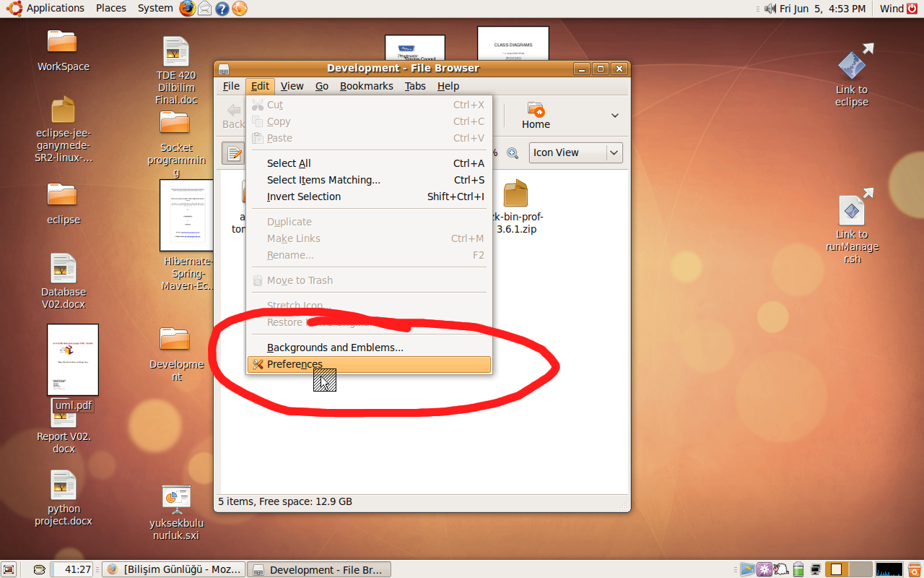This screenshot has width=924, height=578.
Task: Open the Go menu
Action: pyautogui.click(x=322, y=86)
